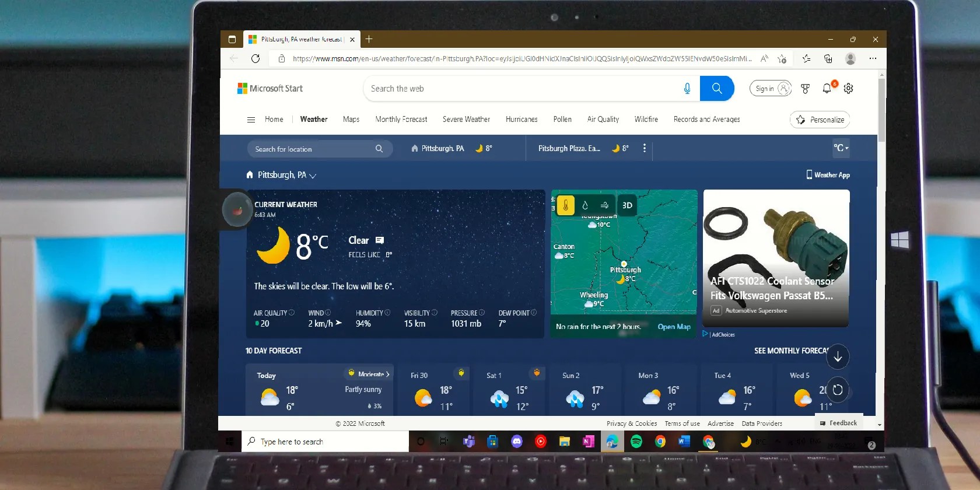Select Pittsburgh, PA saved location chip

point(452,149)
